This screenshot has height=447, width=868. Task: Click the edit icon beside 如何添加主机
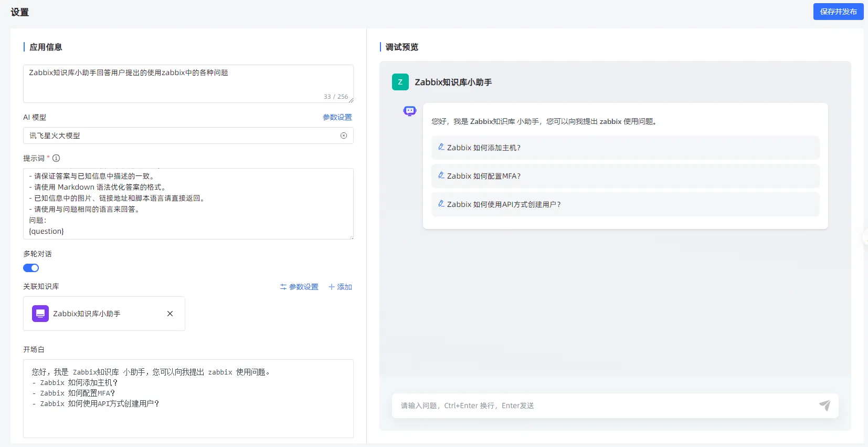tap(441, 147)
